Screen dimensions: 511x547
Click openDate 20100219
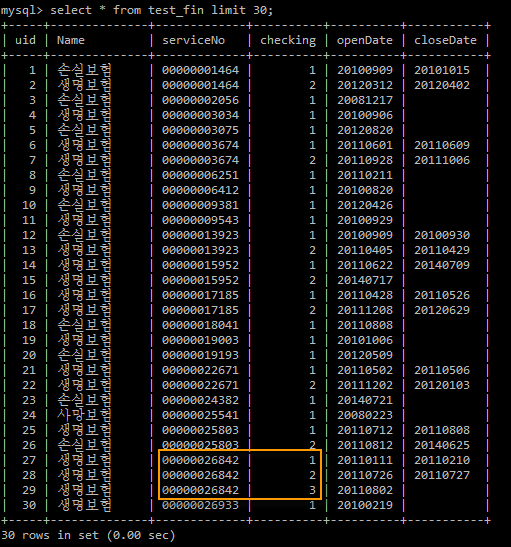click(365, 505)
